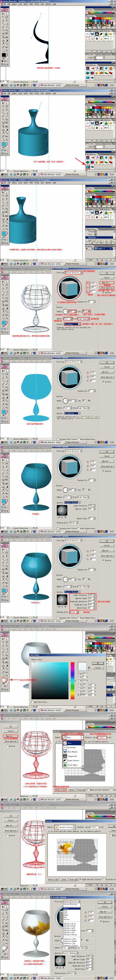Open Surface dropdown showing Wireframe
This screenshot has width=116, height=980.
tap(73, 324)
